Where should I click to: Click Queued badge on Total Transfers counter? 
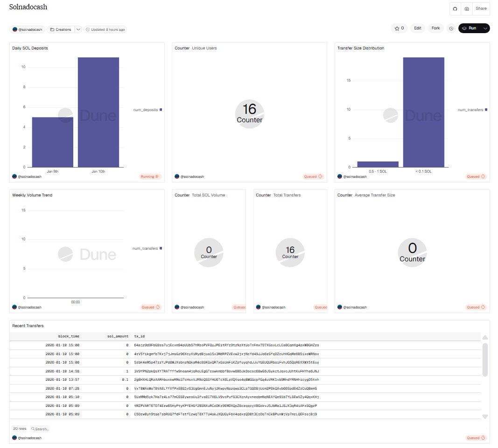point(320,307)
